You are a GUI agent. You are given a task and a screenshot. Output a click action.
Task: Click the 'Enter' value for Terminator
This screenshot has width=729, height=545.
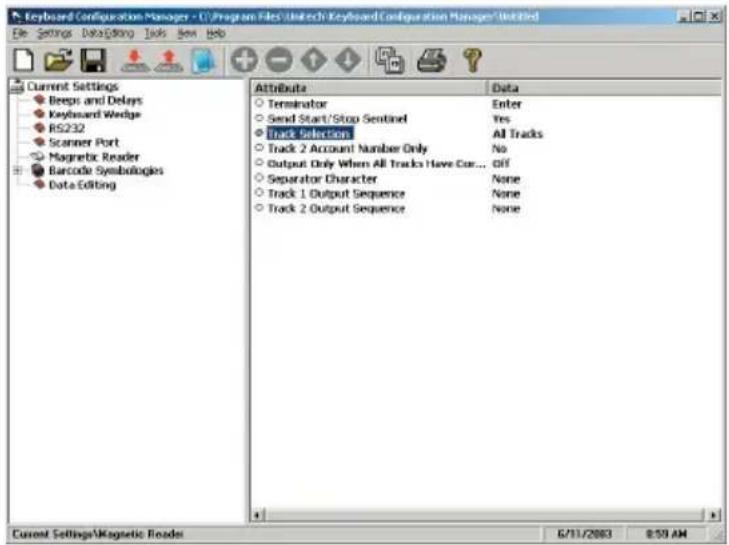[x=507, y=104]
